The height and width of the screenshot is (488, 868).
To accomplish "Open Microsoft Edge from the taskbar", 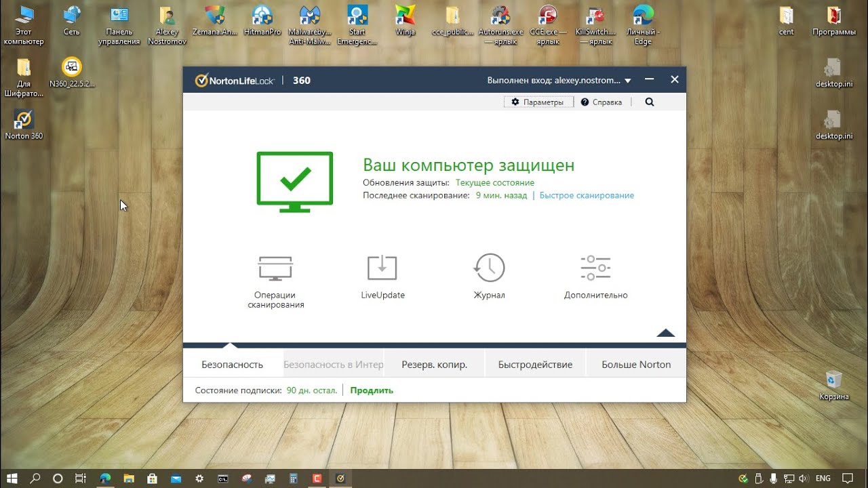I will 105,479.
